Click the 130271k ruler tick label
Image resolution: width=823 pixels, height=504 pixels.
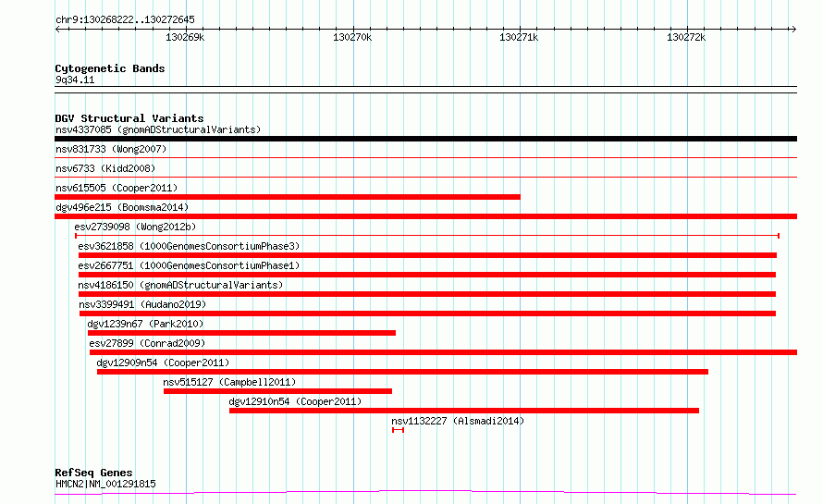coord(519,37)
